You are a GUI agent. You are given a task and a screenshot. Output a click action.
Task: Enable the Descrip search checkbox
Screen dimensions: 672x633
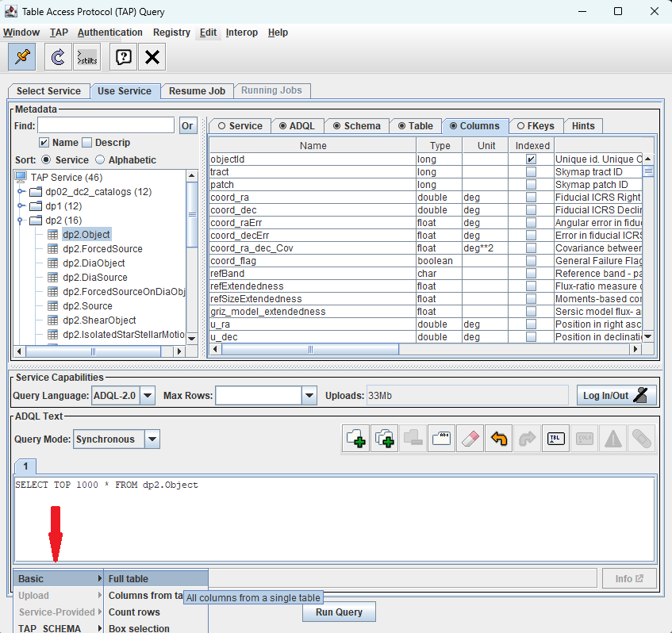pos(87,142)
